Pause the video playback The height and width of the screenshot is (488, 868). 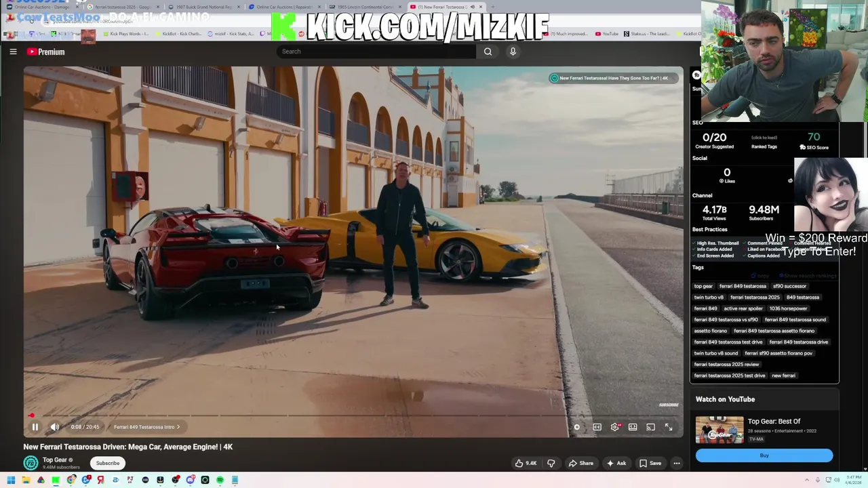pos(35,427)
